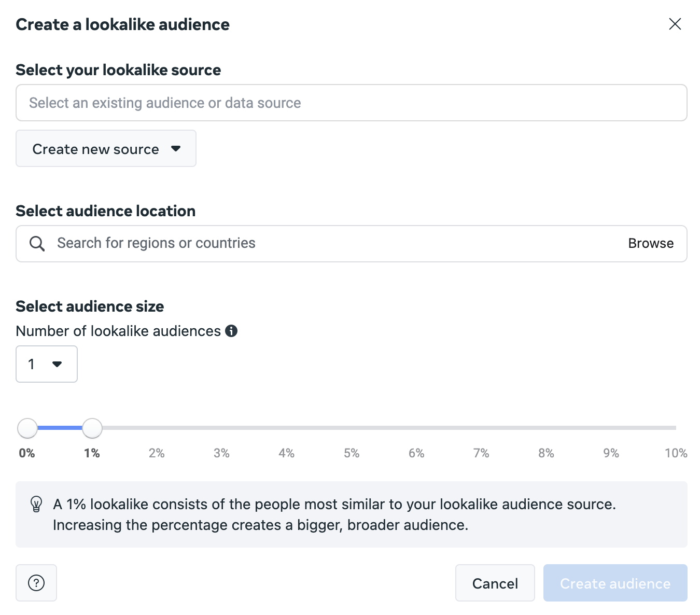
Task: Click the lightbulb icon in the tip banner
Action: [x=35, y=504]
